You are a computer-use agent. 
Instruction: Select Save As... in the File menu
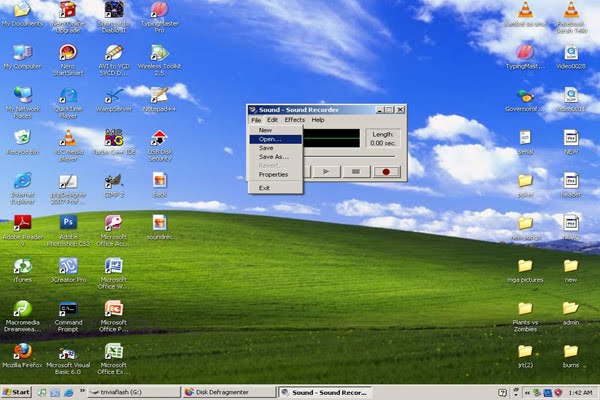[x=276, y=157]
